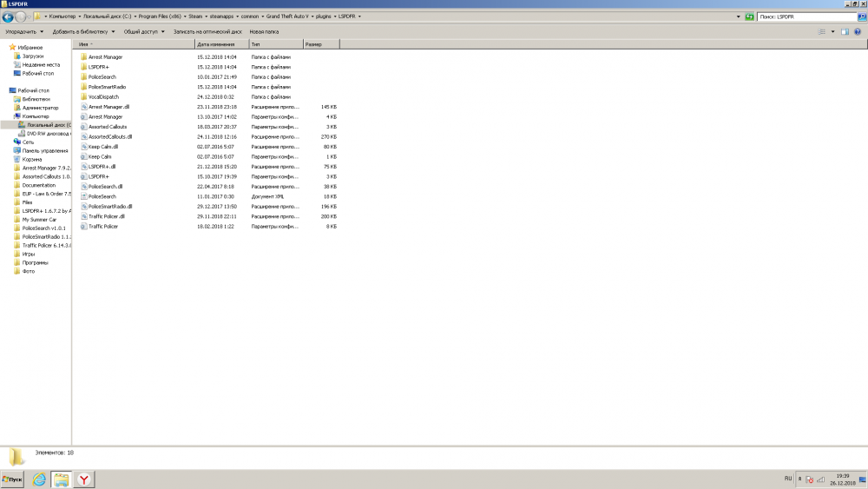
Task: Open Библиотеки in the navigation tree
Action: pos(36,99)
